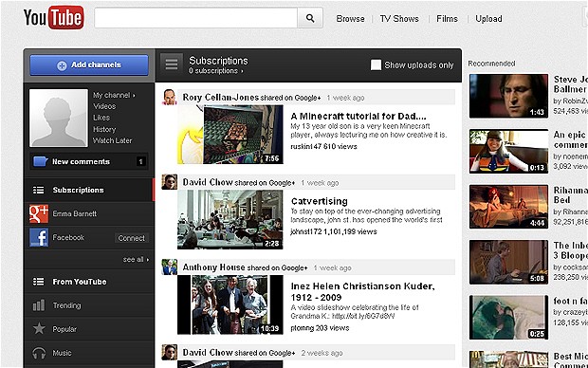Click the blue New comments folder icon
588x368 pixels.
pos(40,161)
